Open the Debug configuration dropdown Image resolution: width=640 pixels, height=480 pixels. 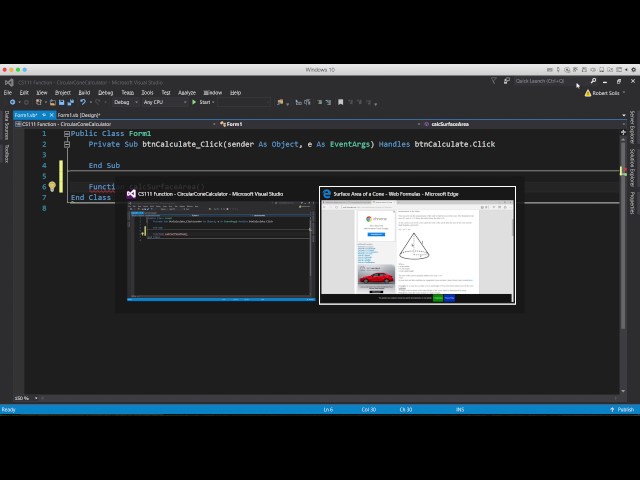pyautogui.click(x=125, y=102)
